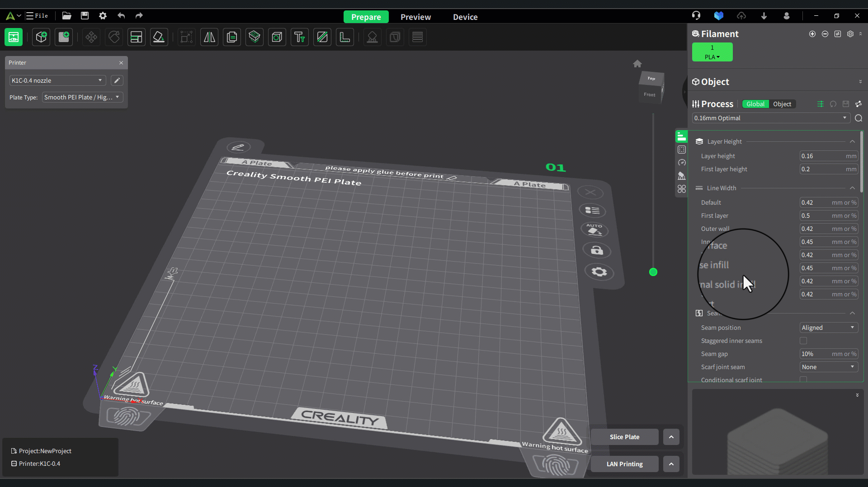Click the plate lock icon
The height and width of the screenshot is (487, 868).
597,251
